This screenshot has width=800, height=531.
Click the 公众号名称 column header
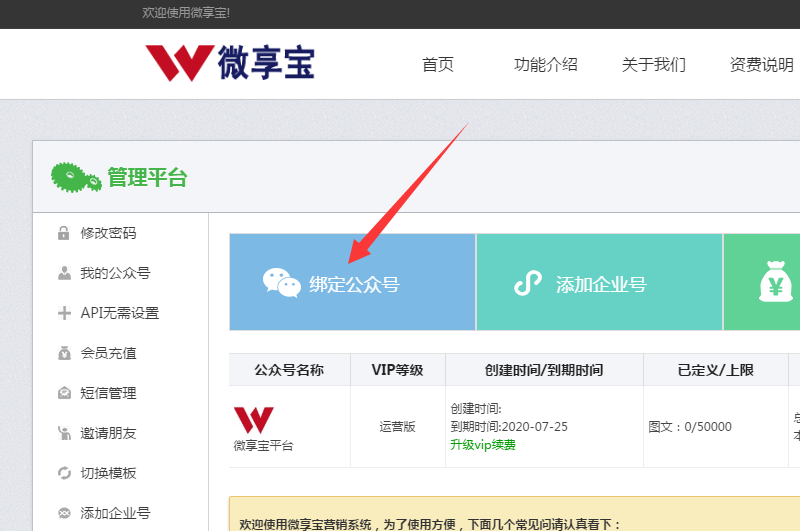tap(289, 370)
